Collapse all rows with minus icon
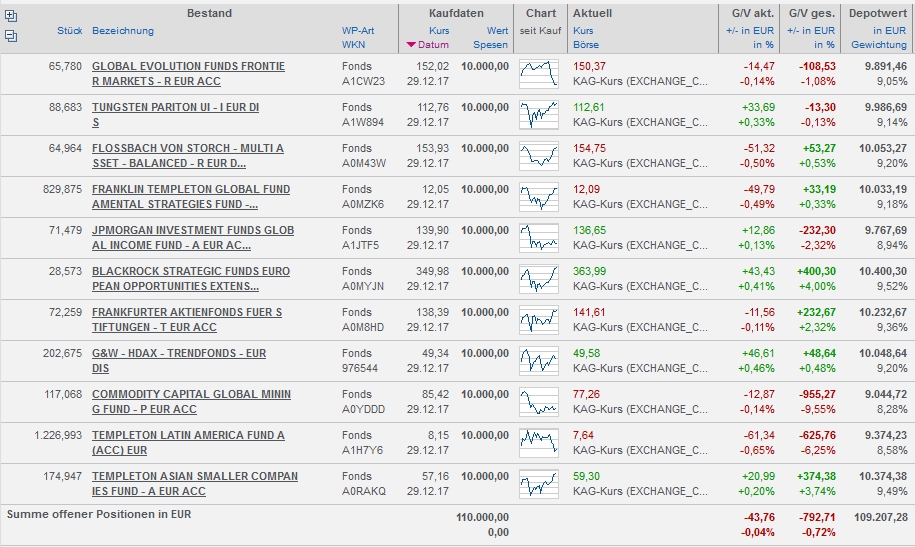The image size is (915, 547). pyautogui.click(x=11, y=36)
